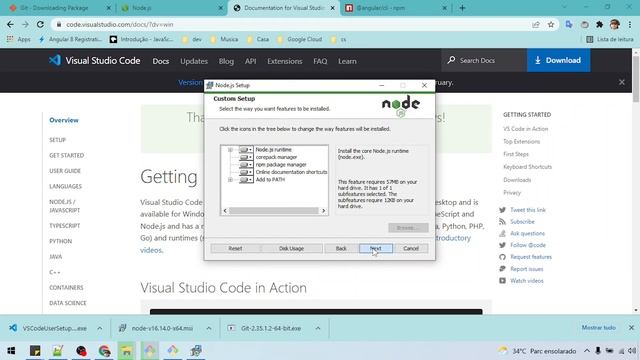This screenshot has width=640, height=360.
Task: Open the Updates nav item
Action: click(x=194, y=61)
